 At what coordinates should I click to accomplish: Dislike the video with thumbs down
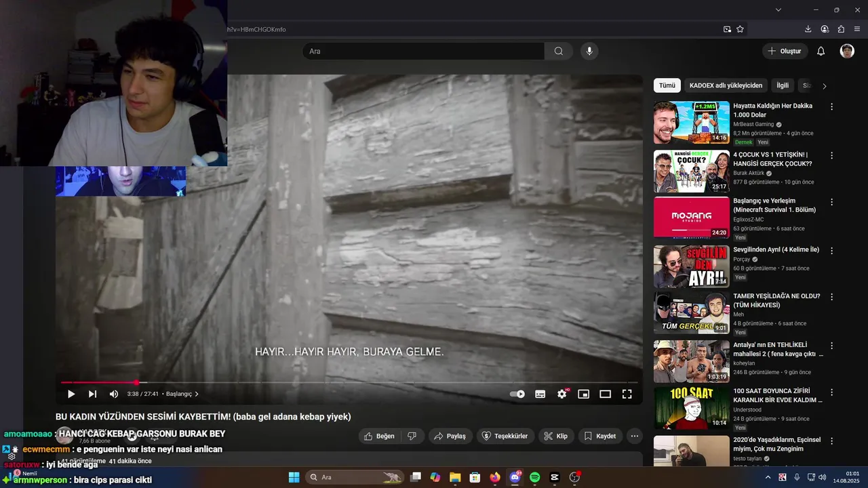point(412,436)
